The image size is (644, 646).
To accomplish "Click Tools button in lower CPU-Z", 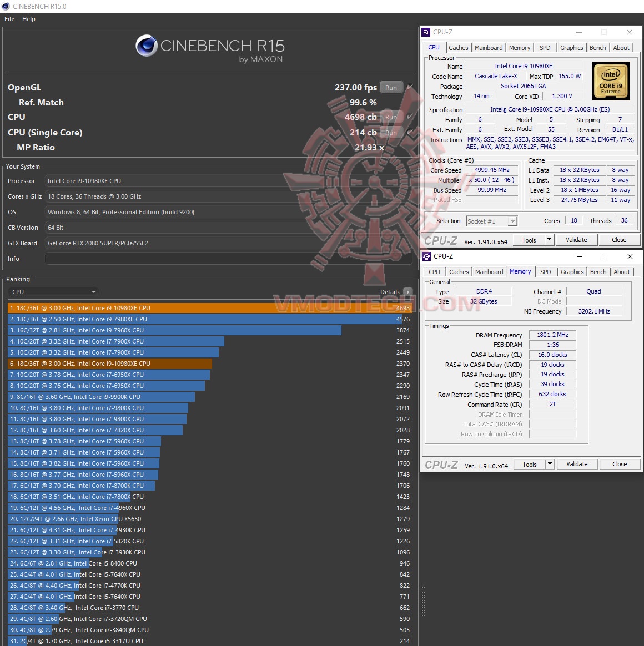I will coord(530,465).
